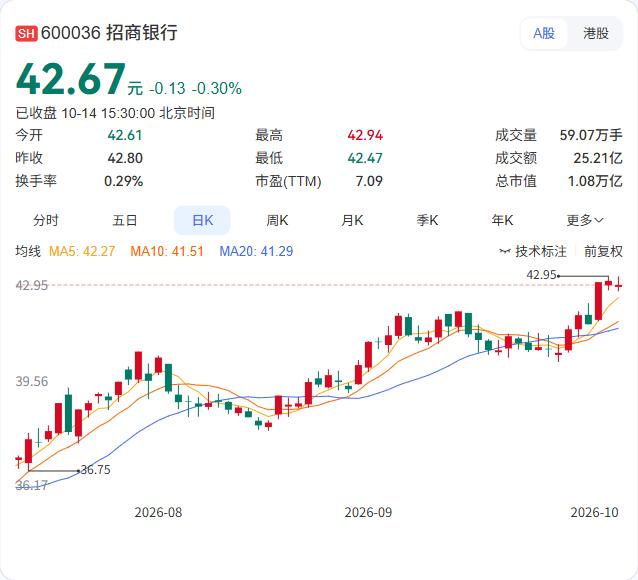Switch to the A股 market tab
This screenshot has height=580, width=638.
point(544,33)
